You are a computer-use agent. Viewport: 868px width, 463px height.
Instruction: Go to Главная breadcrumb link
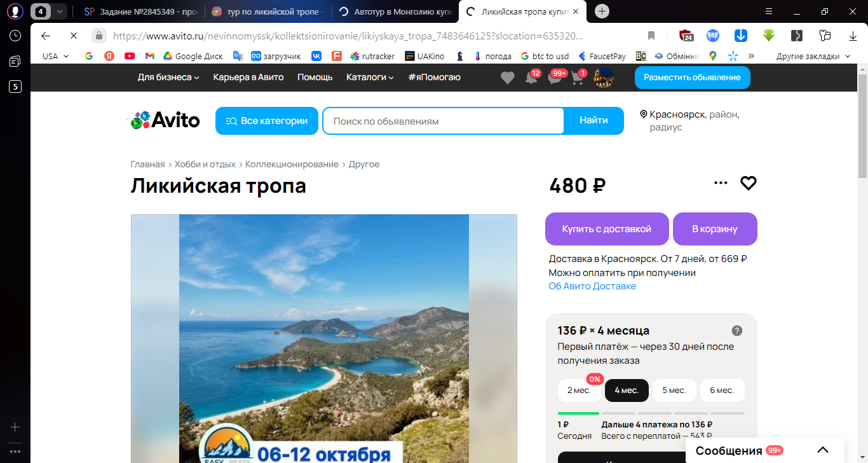tap(147, 164)
